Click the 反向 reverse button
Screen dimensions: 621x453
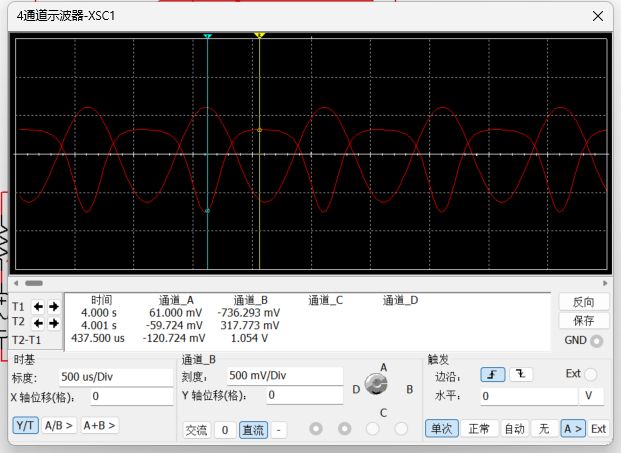click(x=584, y=302)
